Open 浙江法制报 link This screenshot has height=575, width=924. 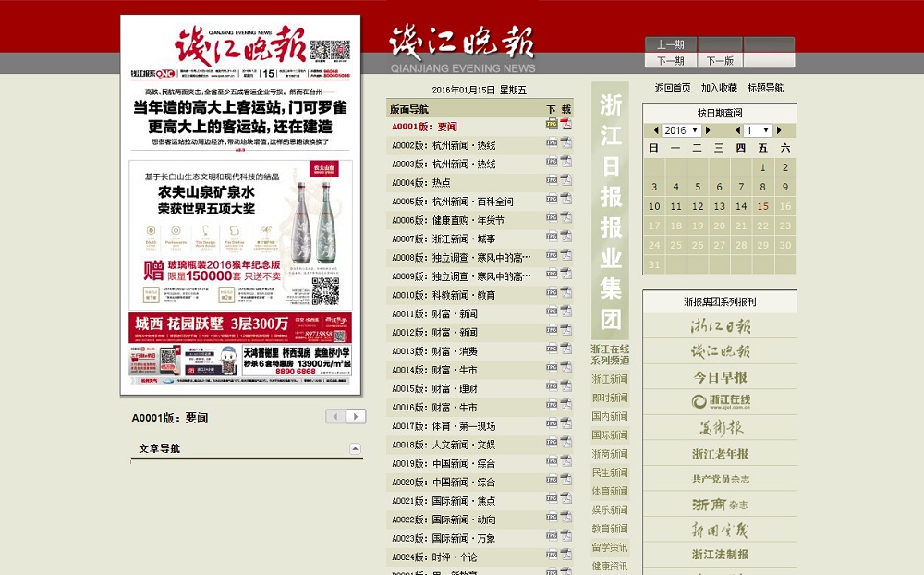pos(720,555)
